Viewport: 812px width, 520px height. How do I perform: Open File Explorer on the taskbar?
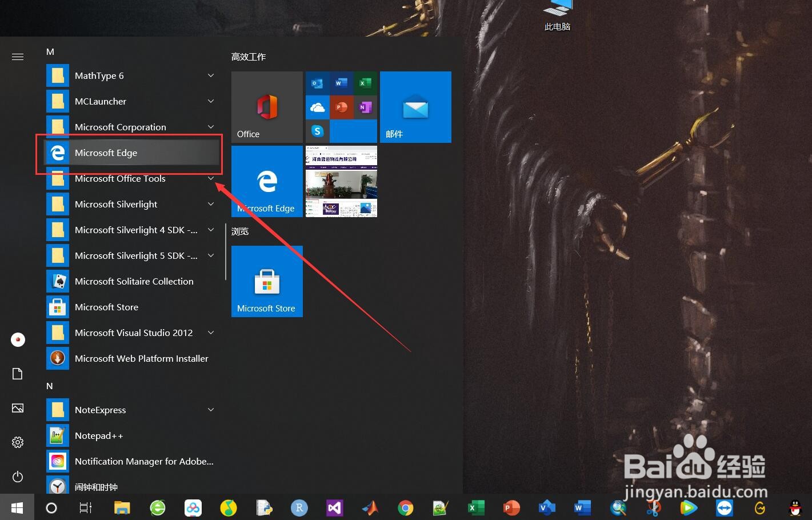[x=122, y=507]
